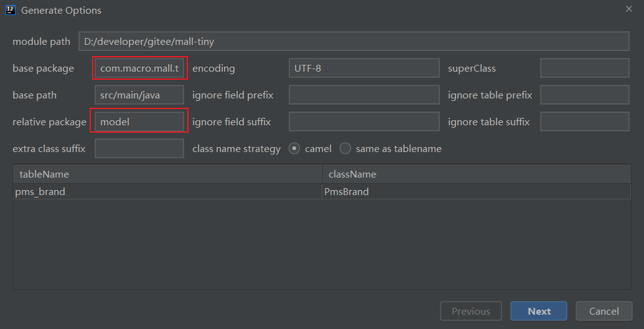The width and height of the screenshot is (644, 329).
Task: Click the extra class suffix field
Action: (x=139, y=148)
